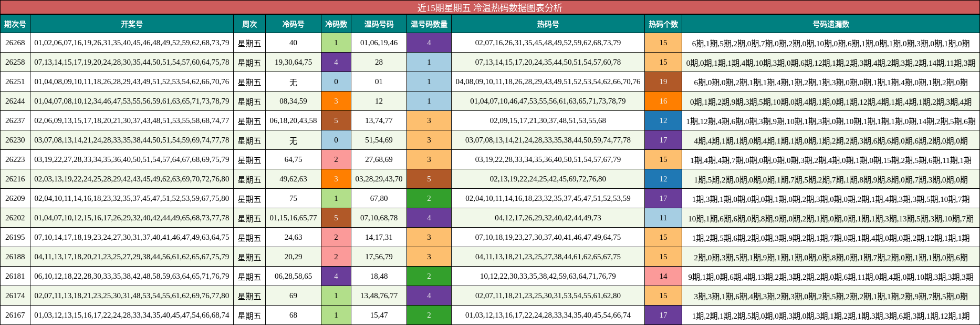
Task: Click 星期五 in row 26223
Action: (249, 160)
